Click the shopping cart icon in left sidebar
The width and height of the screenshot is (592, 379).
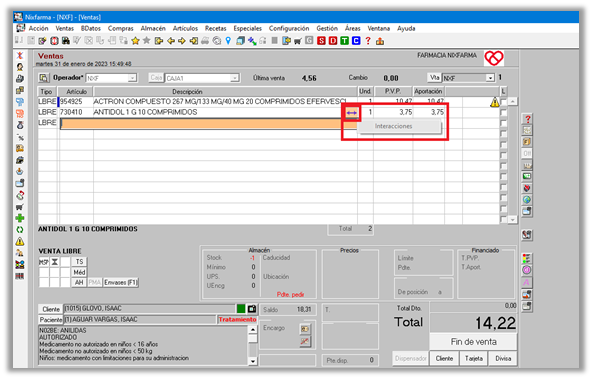20,207
